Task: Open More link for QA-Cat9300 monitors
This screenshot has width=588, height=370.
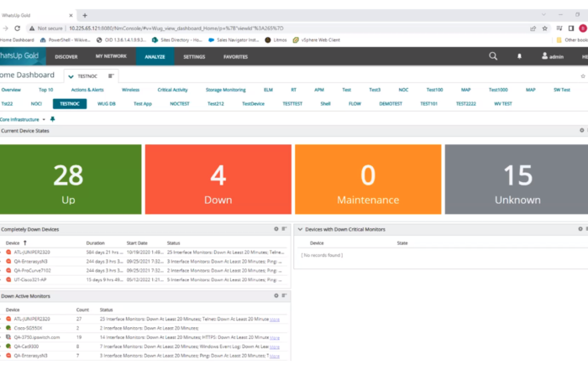Action: (275, 347)
